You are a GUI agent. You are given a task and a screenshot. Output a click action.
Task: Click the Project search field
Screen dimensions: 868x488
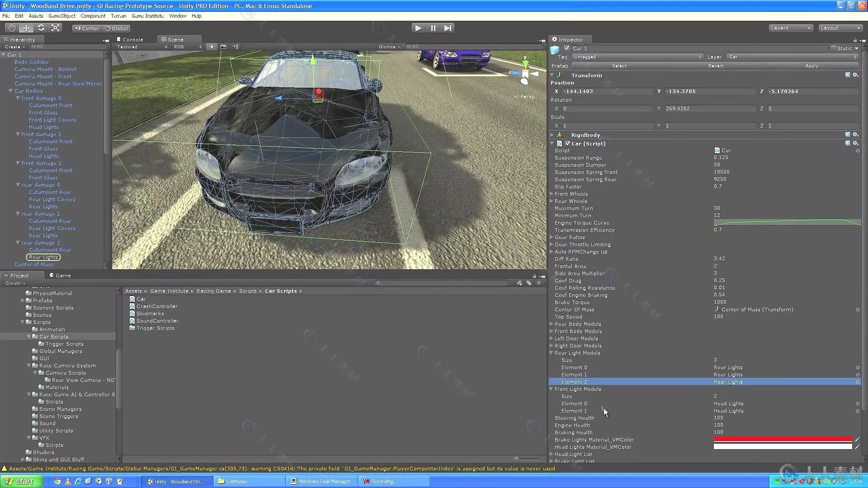coord(443,283)
